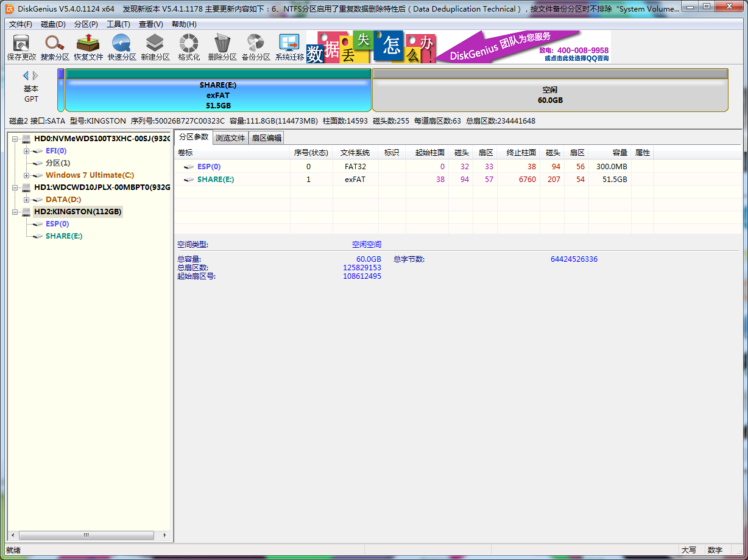Image resolution: width=748 pixels, height=560 pixels.
Task: Click the SHARE(E:) exFAT partition bar
Action: (x=218, y=90)
